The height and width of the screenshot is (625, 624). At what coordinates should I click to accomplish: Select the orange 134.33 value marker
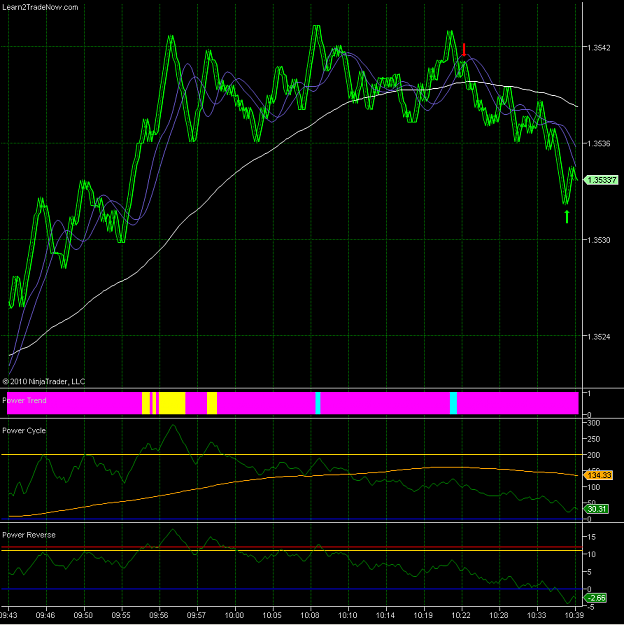pos(598,475)
